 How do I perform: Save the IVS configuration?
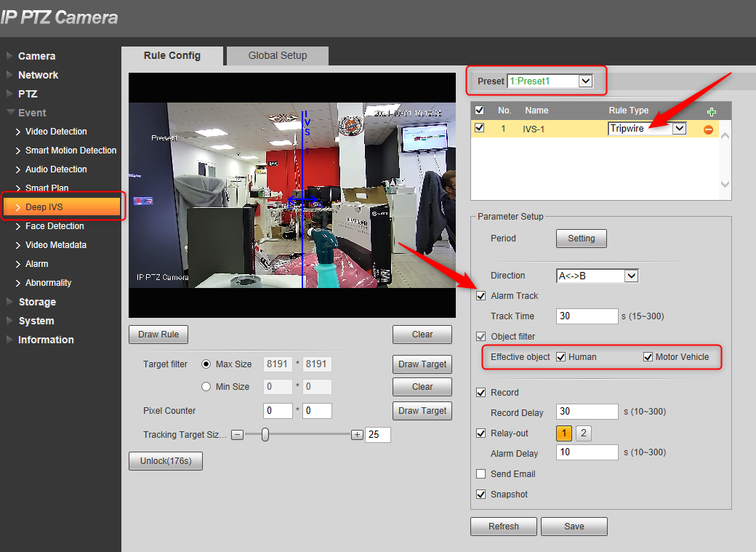point(574,526)
